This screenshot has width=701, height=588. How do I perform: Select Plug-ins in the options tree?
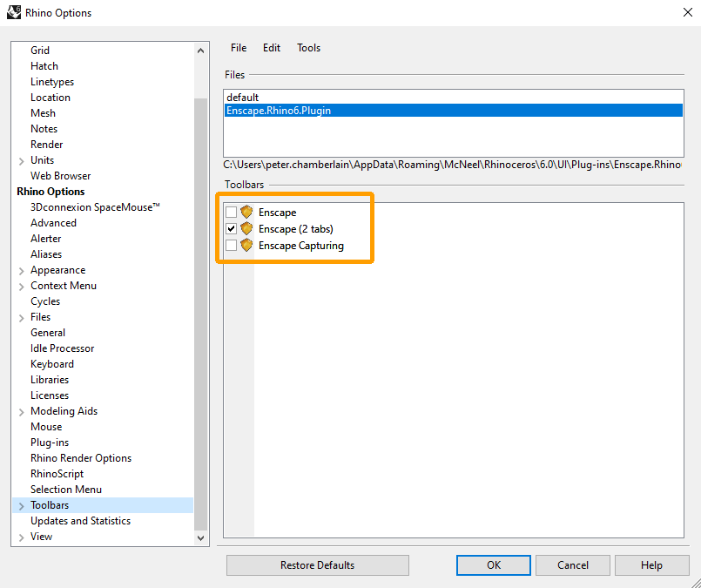point(50,443)
